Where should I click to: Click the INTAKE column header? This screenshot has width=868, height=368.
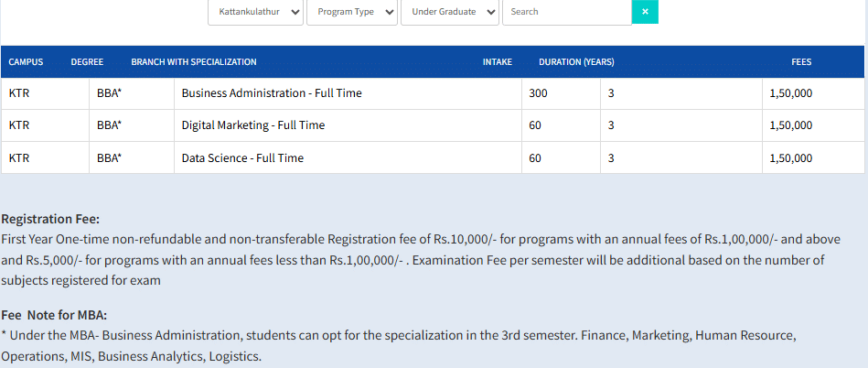(x=497, y=62)
